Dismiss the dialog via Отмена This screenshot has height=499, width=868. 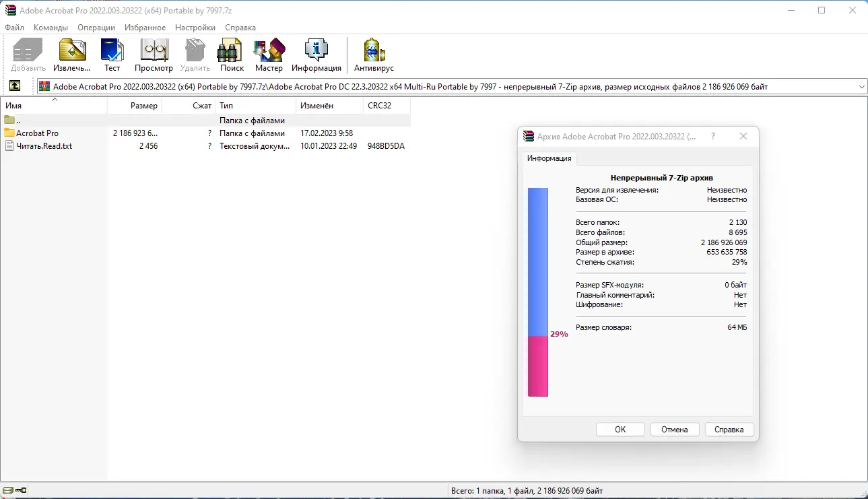[x=674, y=429]
